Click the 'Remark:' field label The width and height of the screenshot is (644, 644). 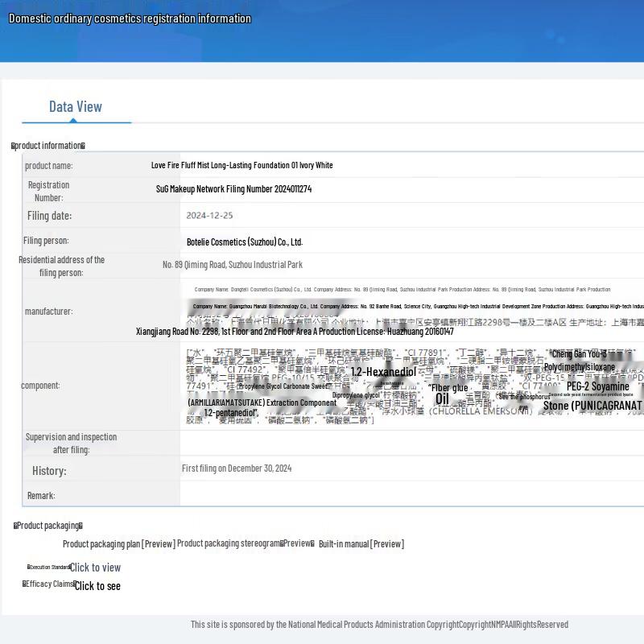tap(41, 496)
